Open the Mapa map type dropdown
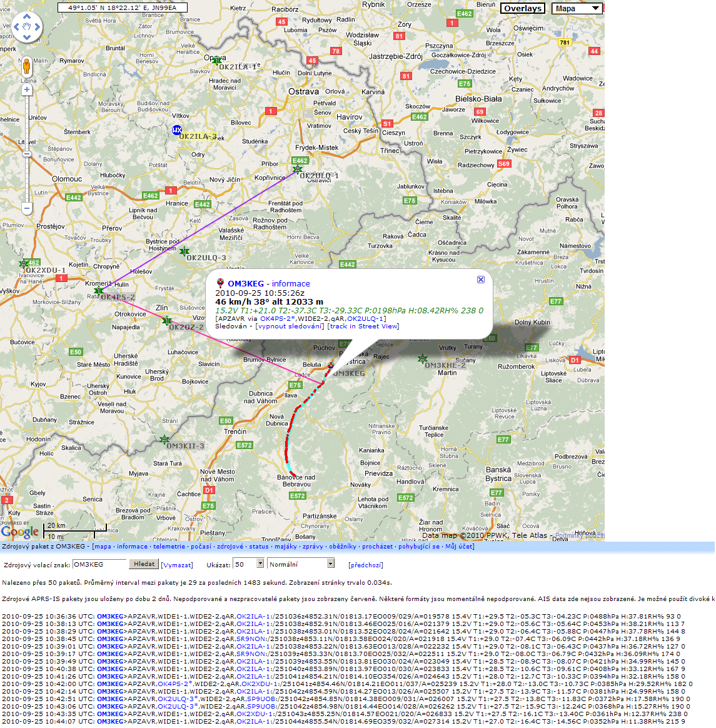Screen dimensions: 716x728 (577, 8)
